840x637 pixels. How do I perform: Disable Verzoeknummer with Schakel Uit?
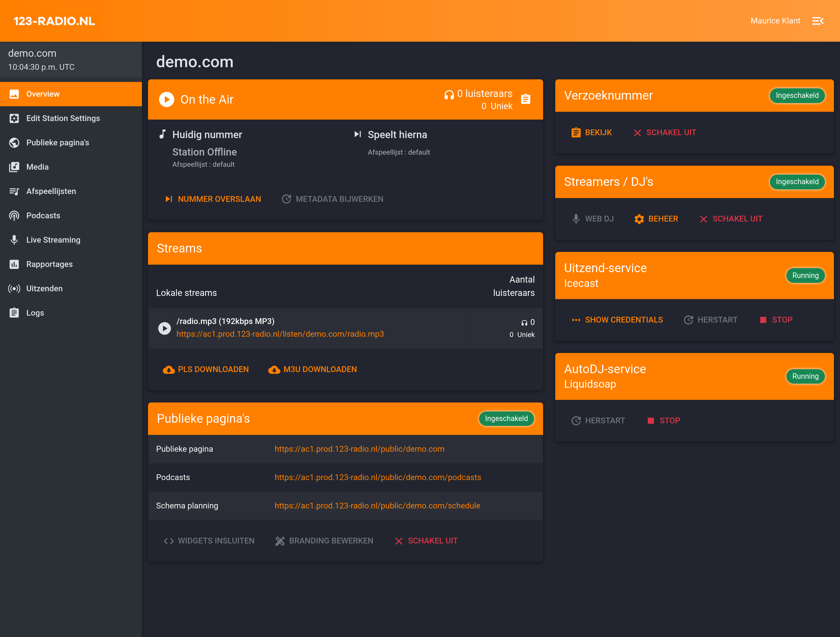point(664,133)
